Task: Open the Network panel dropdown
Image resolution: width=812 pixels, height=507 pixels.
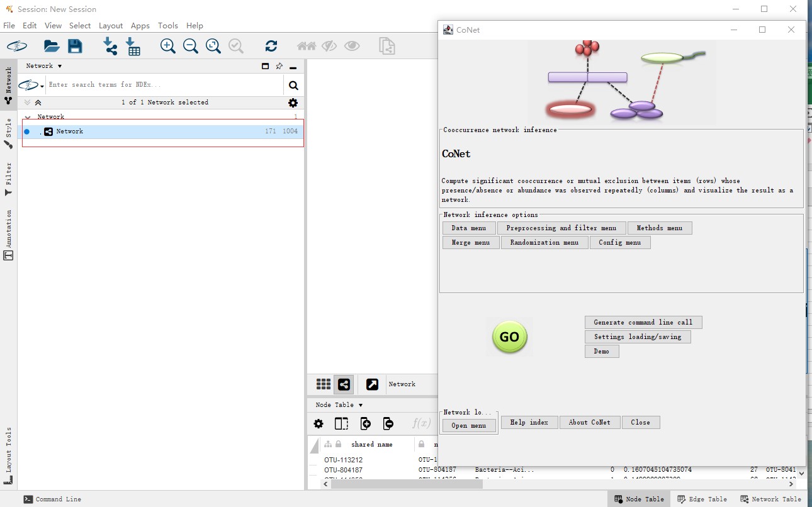Action: point(44,66)
